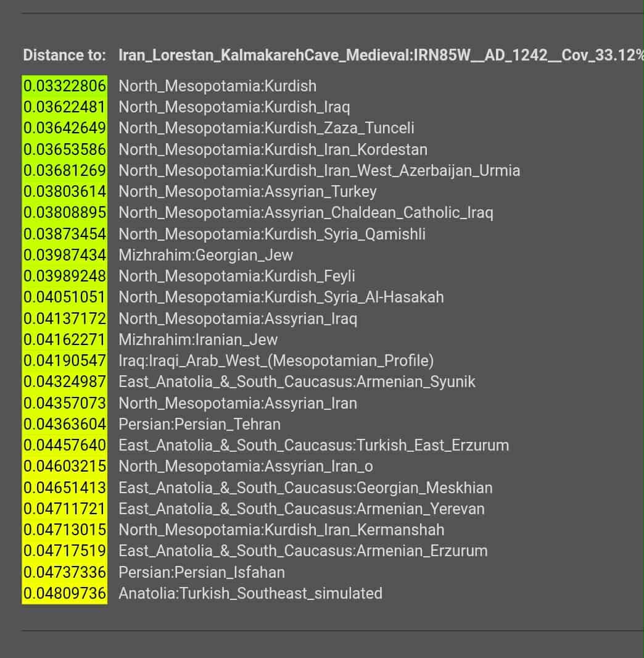Click distance value 0.03873454
The width and height of the screenshot is (644, 658).
point(65,234)
